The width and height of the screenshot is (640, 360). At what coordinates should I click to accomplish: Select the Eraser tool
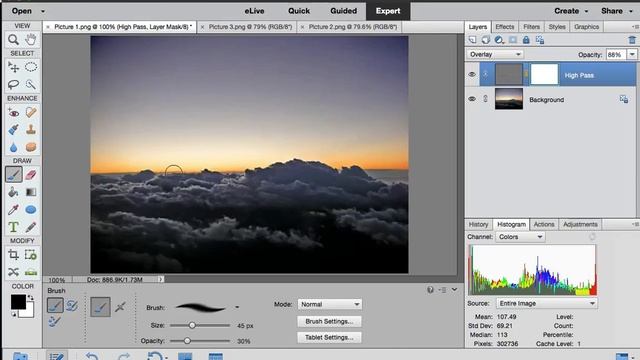tap(31, 175)
